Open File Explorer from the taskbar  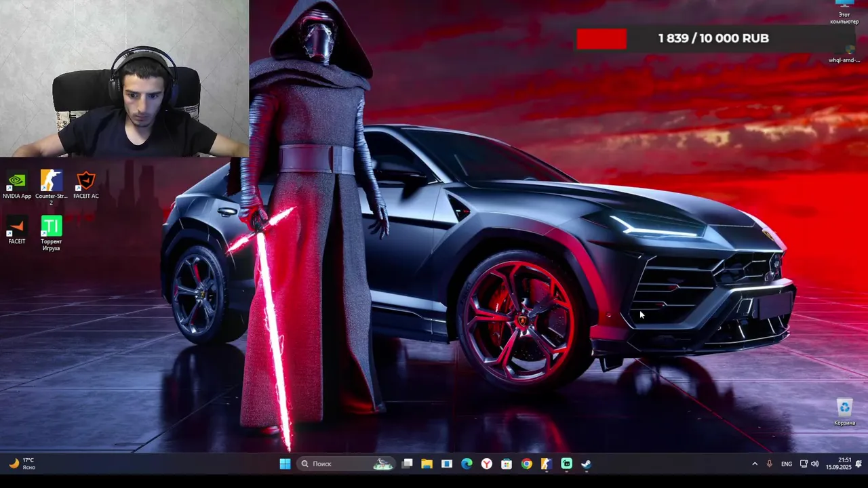pos(427,464)
